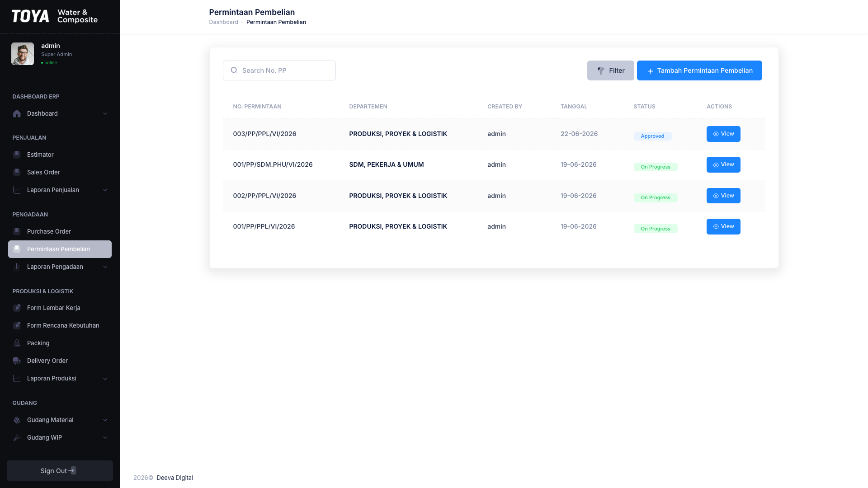868x488 pixels.
Task: Click the TOYA Water & Composite logo
Action: [55, 16]
